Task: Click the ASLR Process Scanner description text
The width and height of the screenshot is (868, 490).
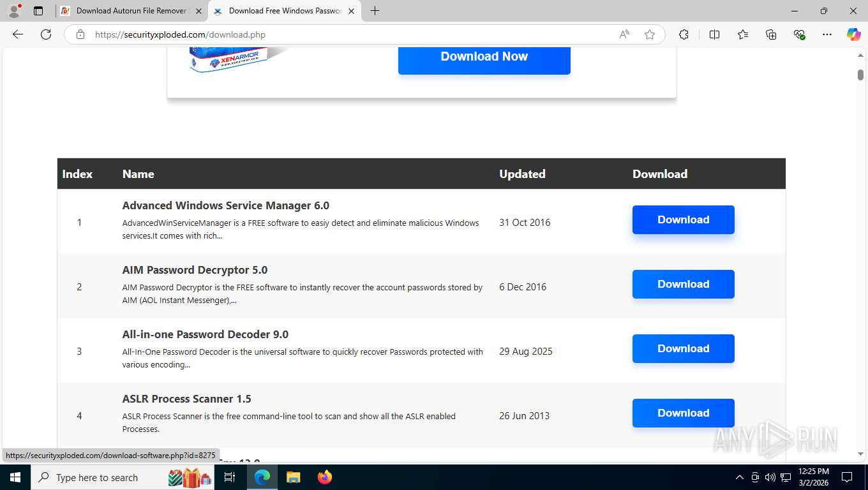Action: [x=289, y=422]
